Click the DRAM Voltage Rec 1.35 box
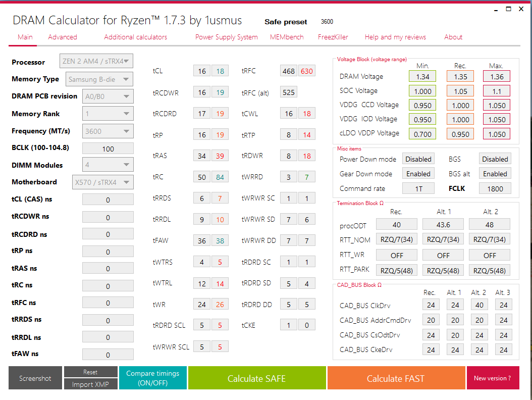Viewport: 532px width, 400px height. tap(460, 77)
